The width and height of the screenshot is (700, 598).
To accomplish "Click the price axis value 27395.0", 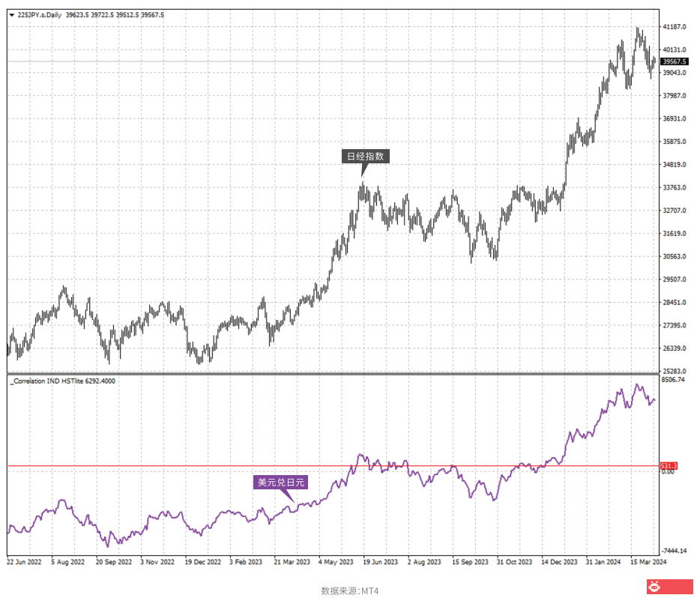I will click(674, 326).
